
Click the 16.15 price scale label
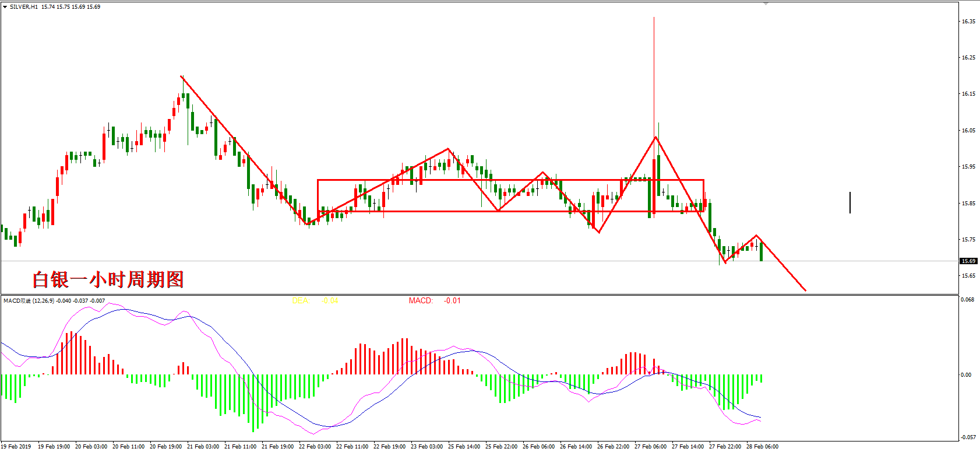tap(968, 94)
